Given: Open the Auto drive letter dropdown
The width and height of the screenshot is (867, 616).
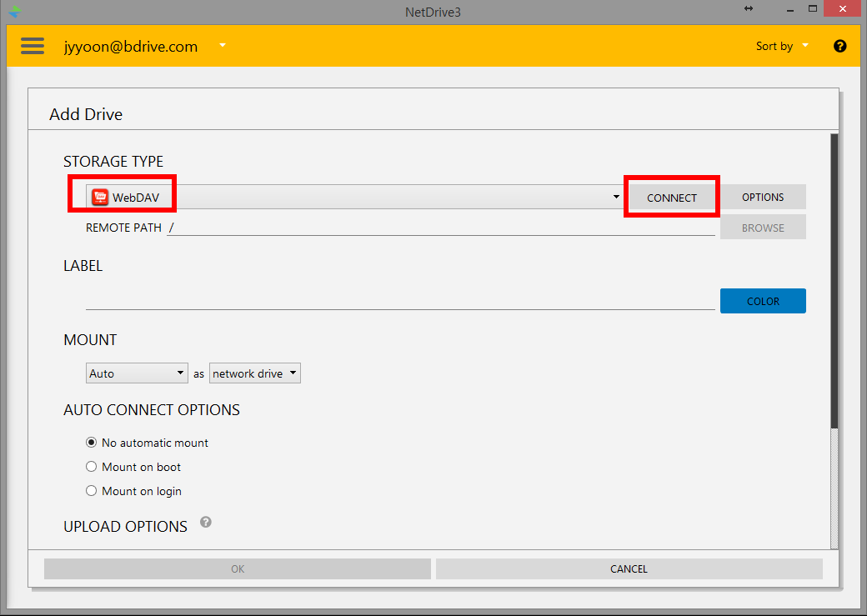Looking at the screenshot, I should tap(137, 373).
